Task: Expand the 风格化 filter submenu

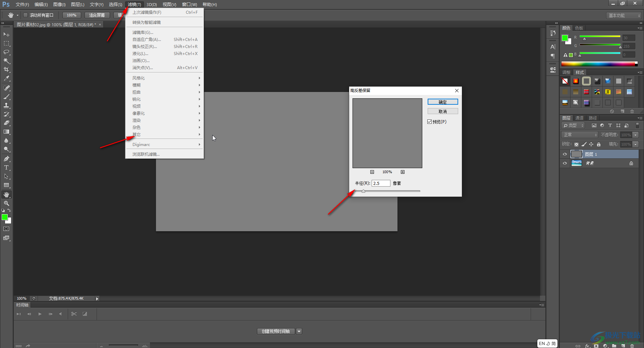Action: (164, 78)
